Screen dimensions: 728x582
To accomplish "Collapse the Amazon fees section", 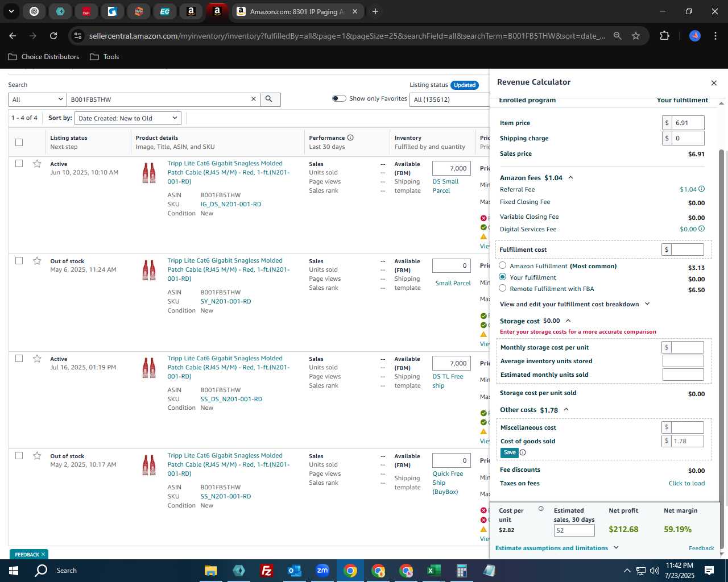I will [x=570, y=178].
